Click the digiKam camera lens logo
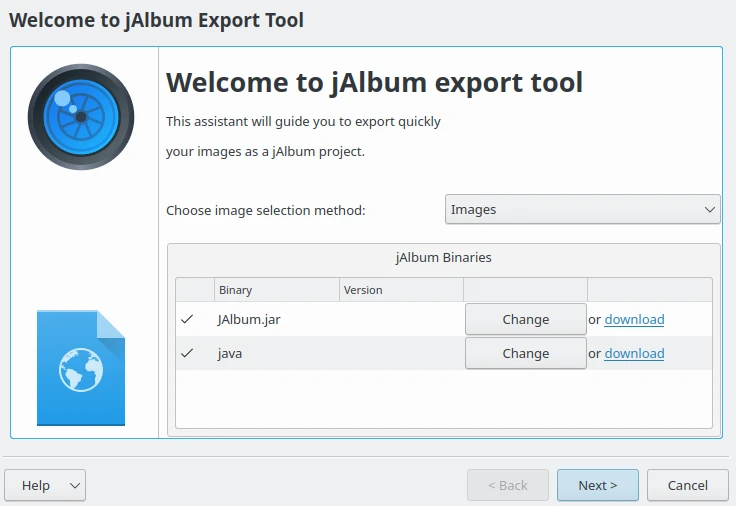 pos(81,117)
